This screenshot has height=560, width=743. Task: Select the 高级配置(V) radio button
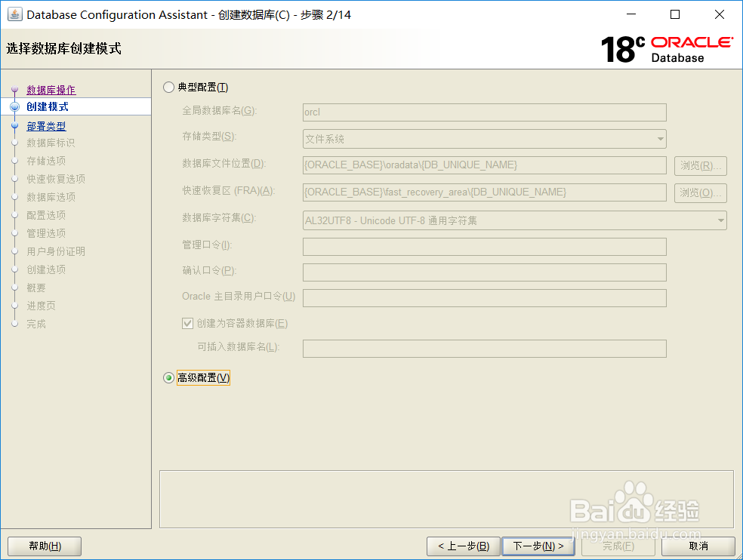click(168, 377)
